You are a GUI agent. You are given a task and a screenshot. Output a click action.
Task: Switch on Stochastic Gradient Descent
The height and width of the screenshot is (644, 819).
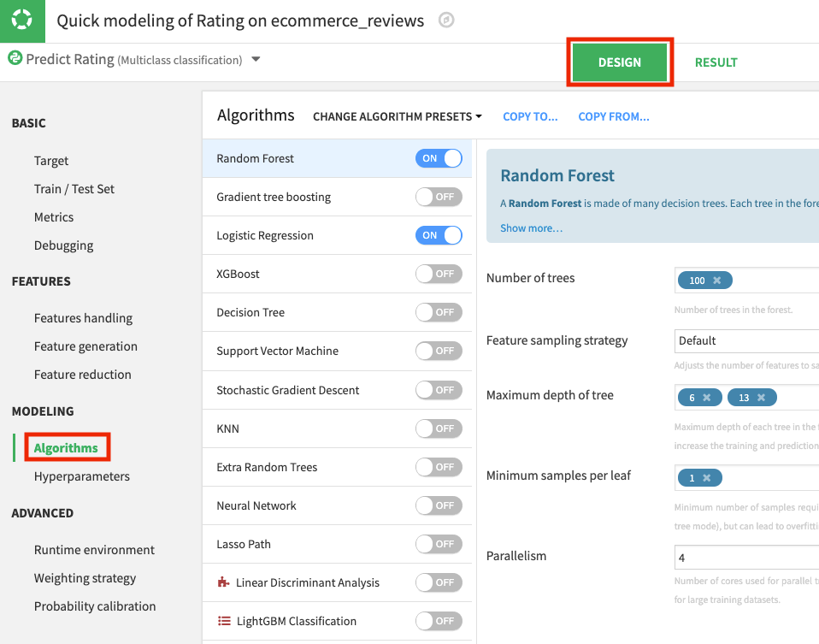pyautogui.click(x=439, y=390)
